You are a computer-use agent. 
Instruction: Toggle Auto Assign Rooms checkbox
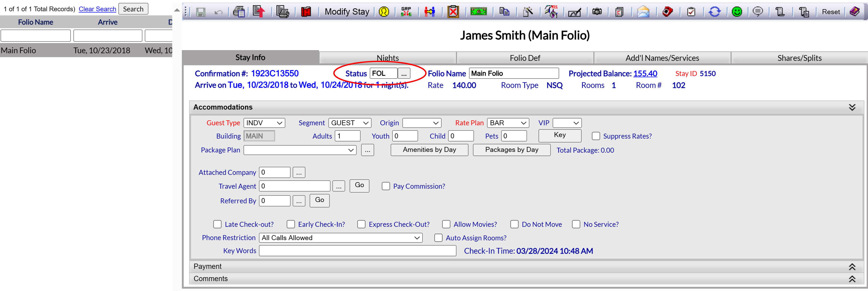(x=438, y=237)
